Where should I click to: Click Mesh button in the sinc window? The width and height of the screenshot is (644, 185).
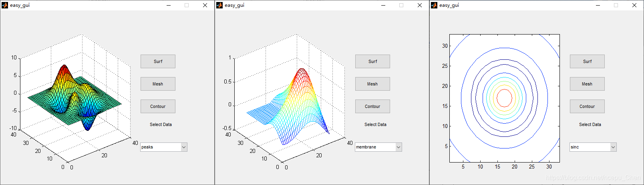coord(587,84)
